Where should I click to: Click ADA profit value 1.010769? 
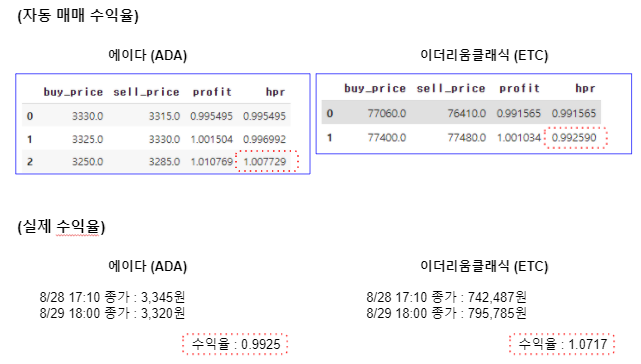[211, 162]
